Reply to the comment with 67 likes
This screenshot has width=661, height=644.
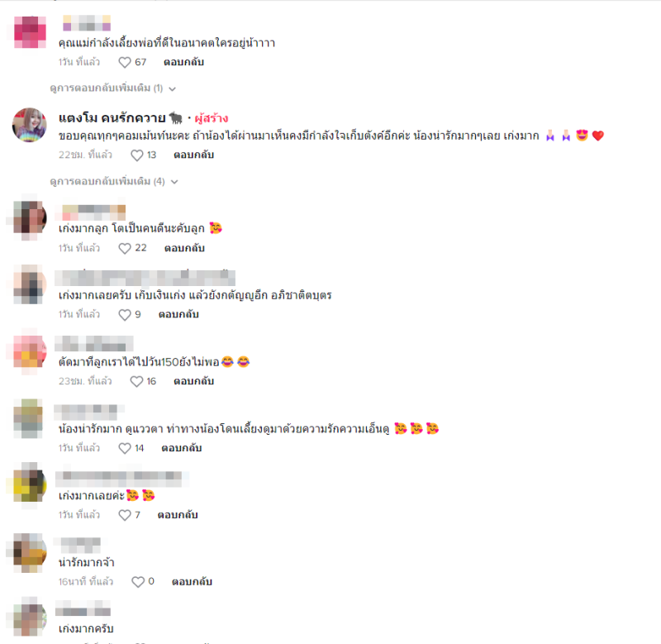(x=183, y=63)
